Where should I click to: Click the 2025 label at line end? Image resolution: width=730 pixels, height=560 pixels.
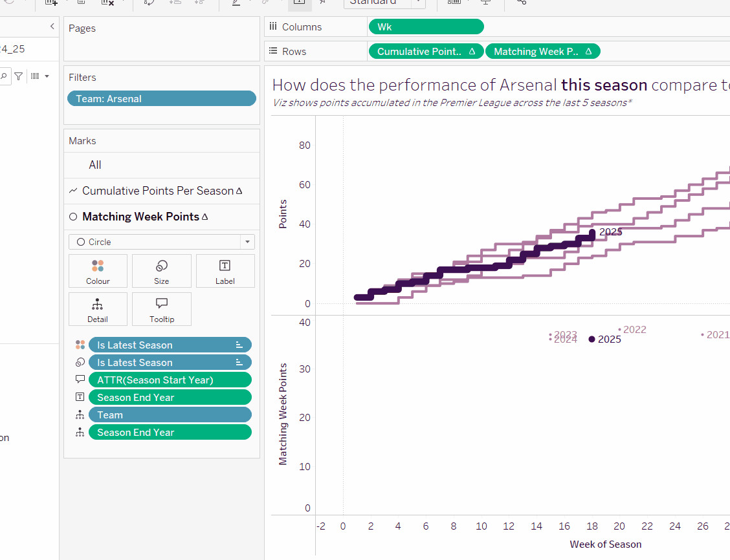tap(610, 232)
